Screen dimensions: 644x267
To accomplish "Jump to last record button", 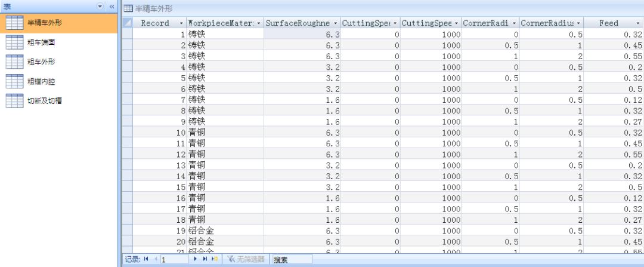I will pyautogui.click(x=205, y=260).
